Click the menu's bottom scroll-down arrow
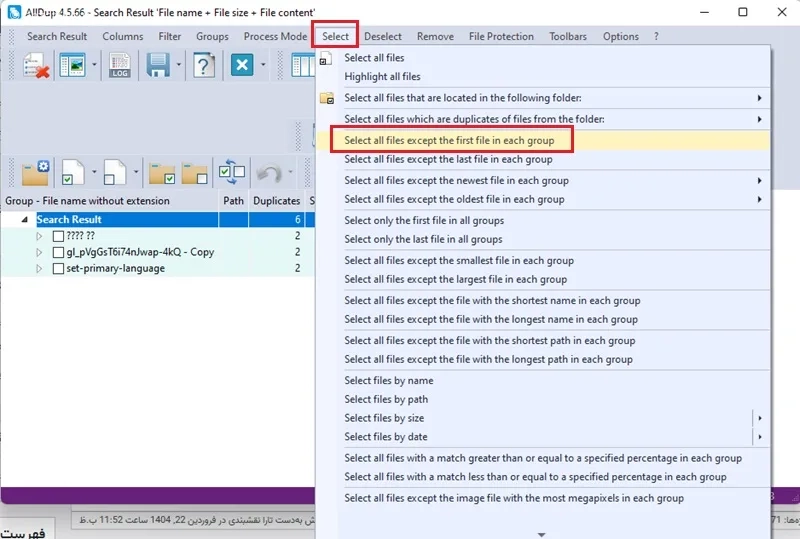The width and height of the screenshot is (800, 539). (x=542, y=534)
